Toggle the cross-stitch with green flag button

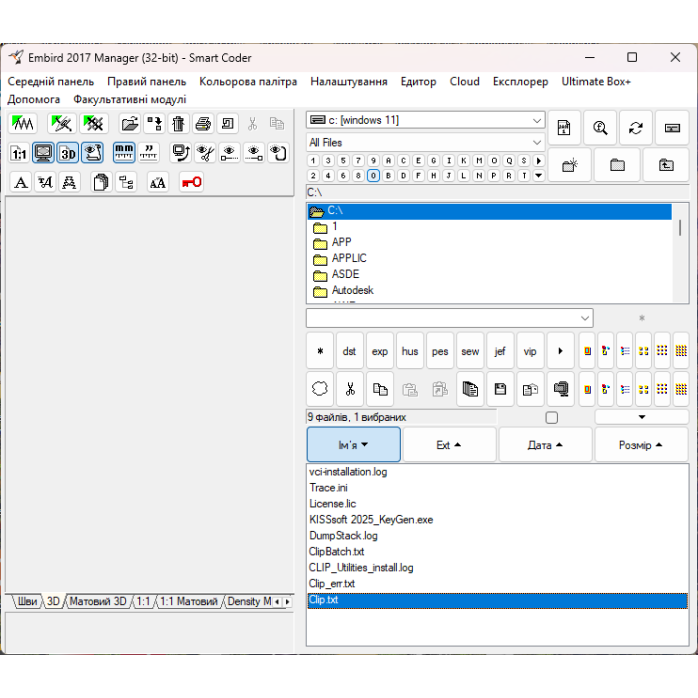click(94, 124)
